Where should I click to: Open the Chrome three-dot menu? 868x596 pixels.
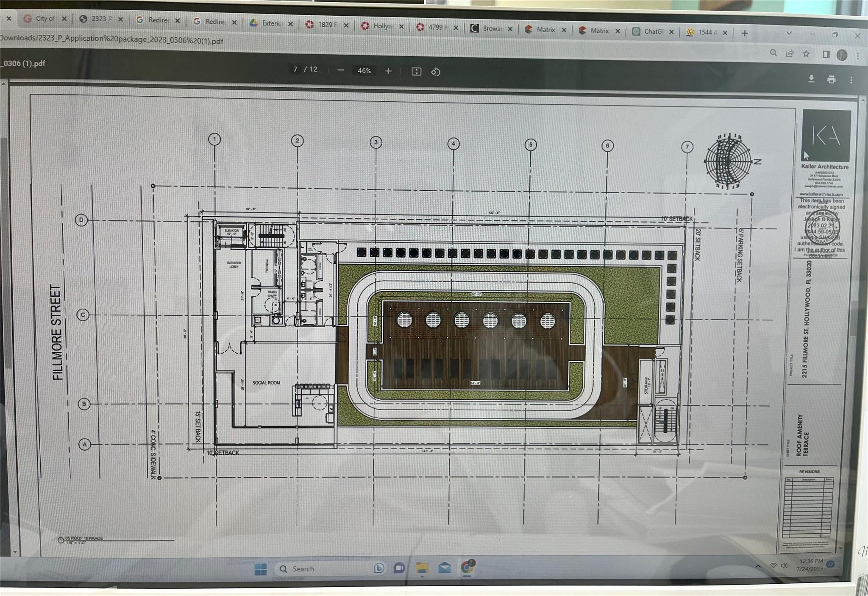[858, 56]
